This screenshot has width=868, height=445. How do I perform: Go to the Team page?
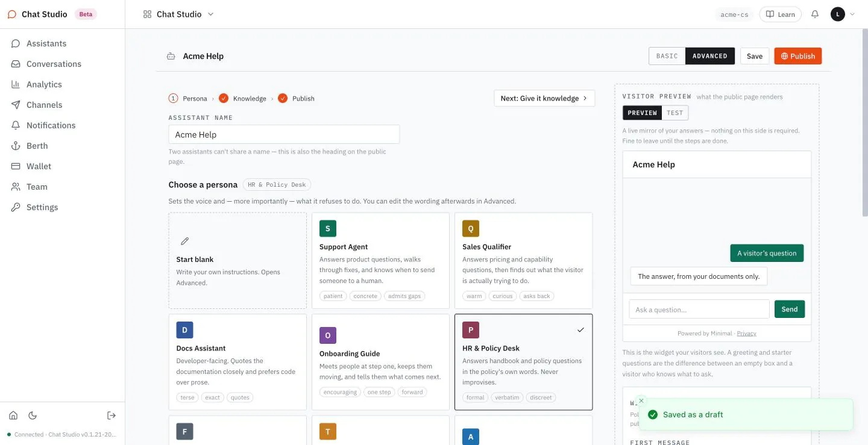62,187
